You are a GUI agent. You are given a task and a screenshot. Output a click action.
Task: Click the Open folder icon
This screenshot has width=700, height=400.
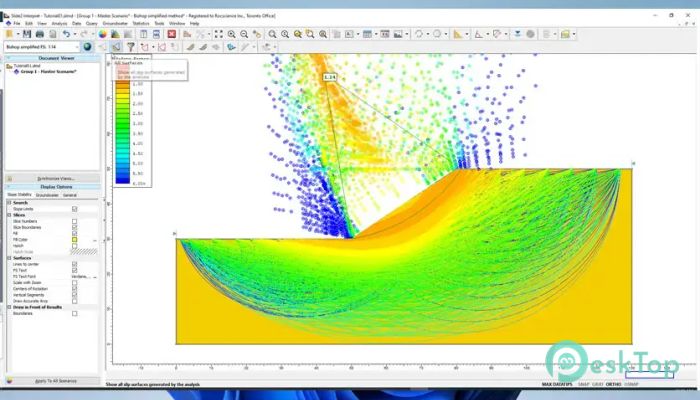9,34
